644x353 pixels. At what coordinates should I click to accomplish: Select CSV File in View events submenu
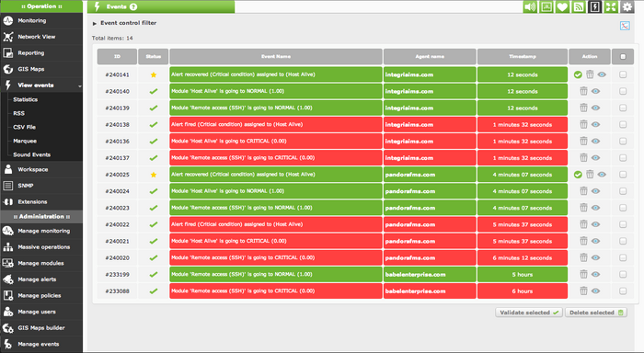[x=24, y=127]
